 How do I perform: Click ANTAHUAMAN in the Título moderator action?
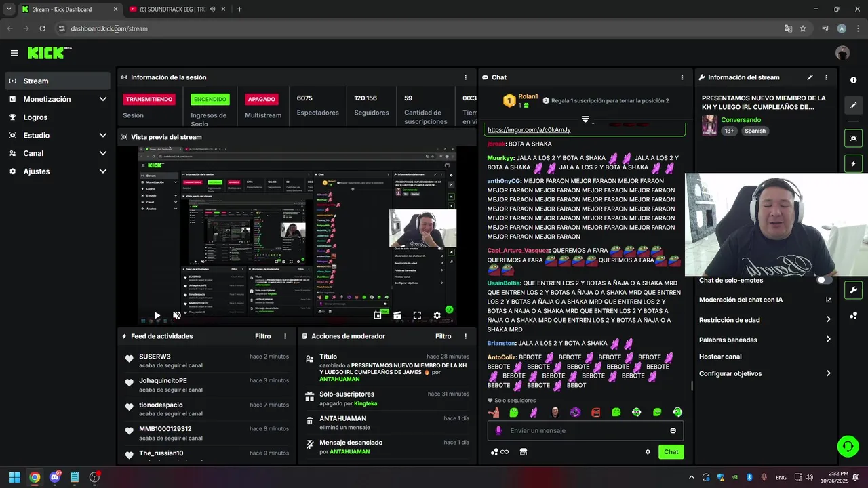pyautogui.click(x=340, y=379)
